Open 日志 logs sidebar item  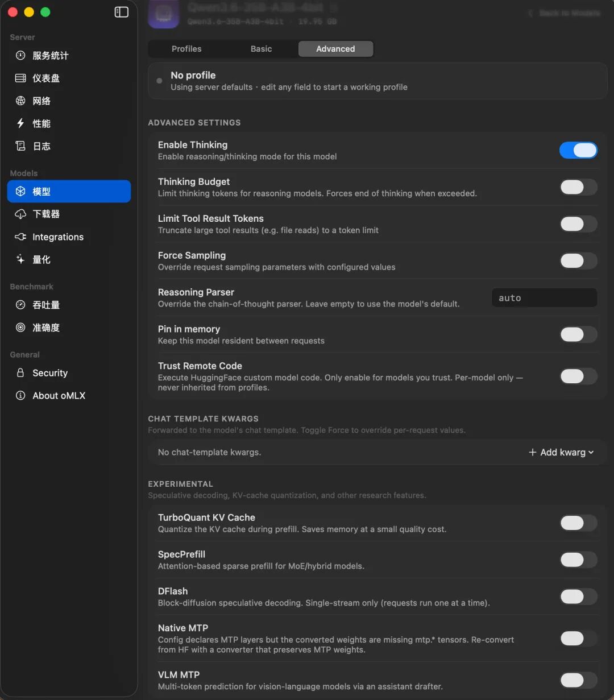tap(69, 146)
